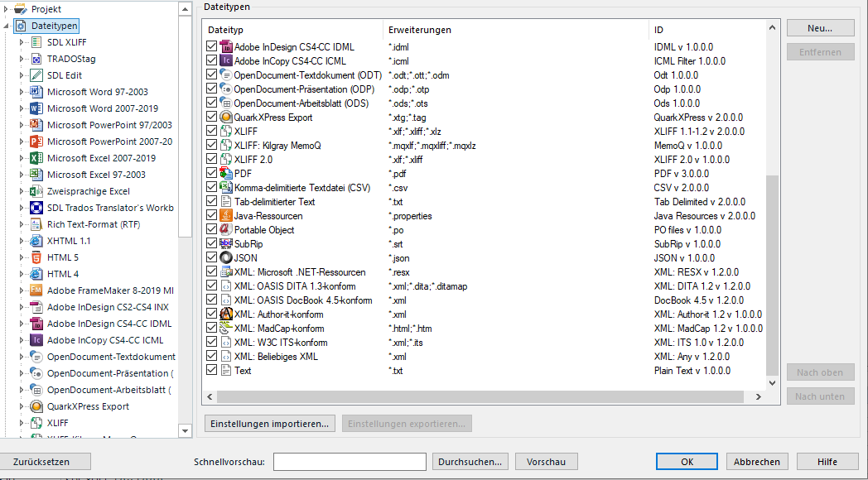This screenshot has height=480, width=868.
Task: Click Einstellungen importieren... button
Action: pyautogui.click(x=270, y=424)
